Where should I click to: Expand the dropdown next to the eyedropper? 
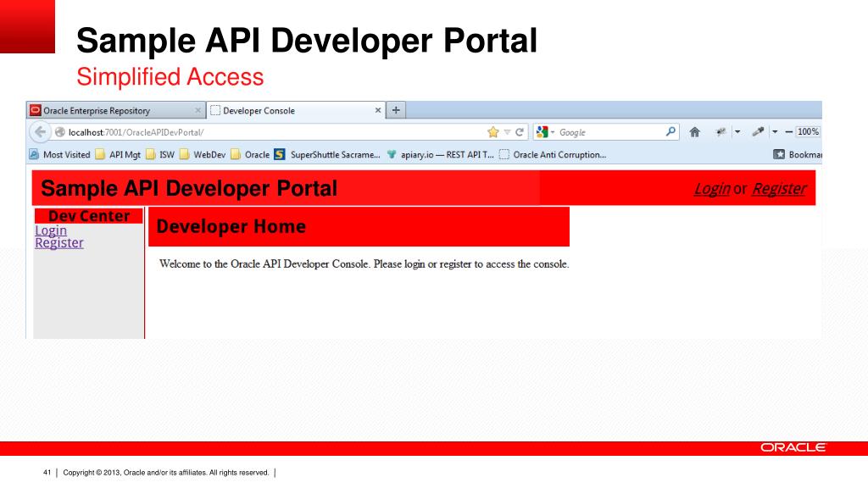(775, 131)
